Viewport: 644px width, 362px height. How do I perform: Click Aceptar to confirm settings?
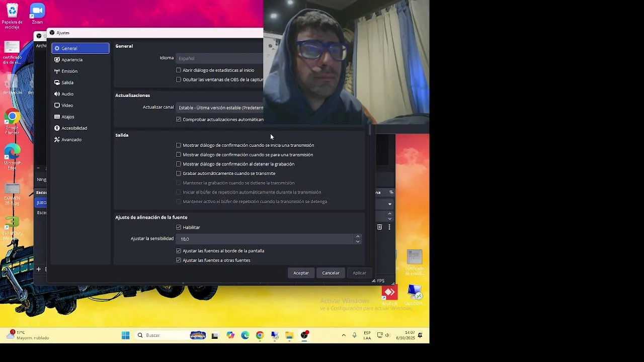pos(301,273)
